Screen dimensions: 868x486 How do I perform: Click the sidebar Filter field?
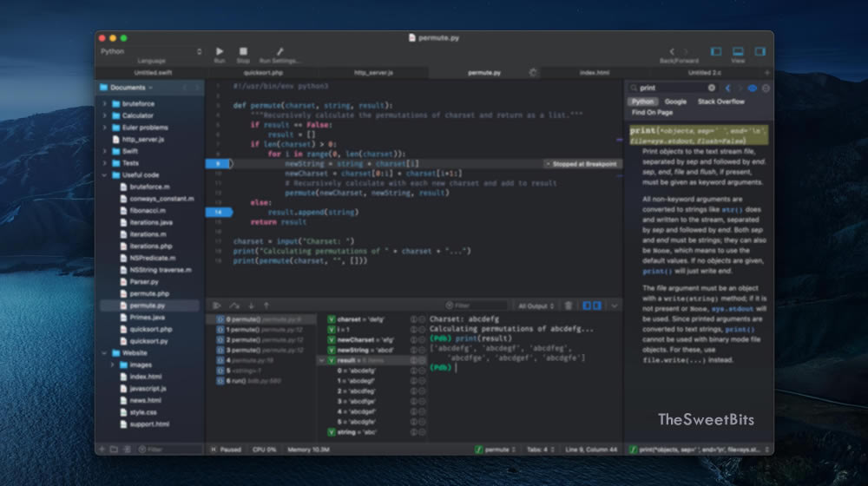169,450
